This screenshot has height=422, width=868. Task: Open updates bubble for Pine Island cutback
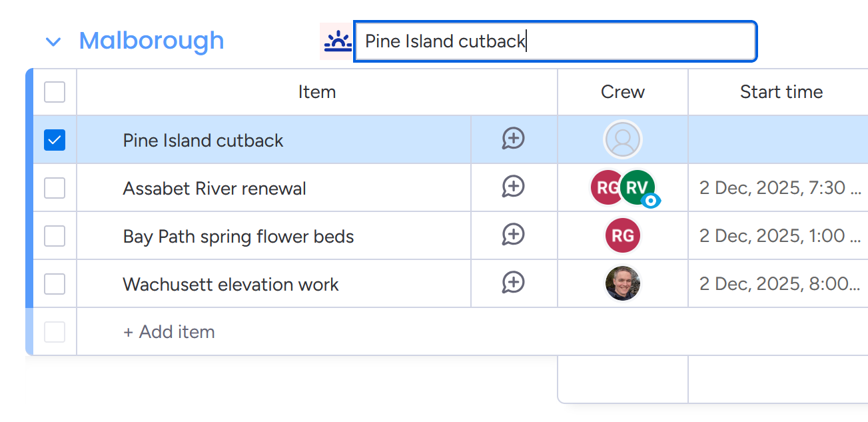pyautogui.click(x=514, y=139)
